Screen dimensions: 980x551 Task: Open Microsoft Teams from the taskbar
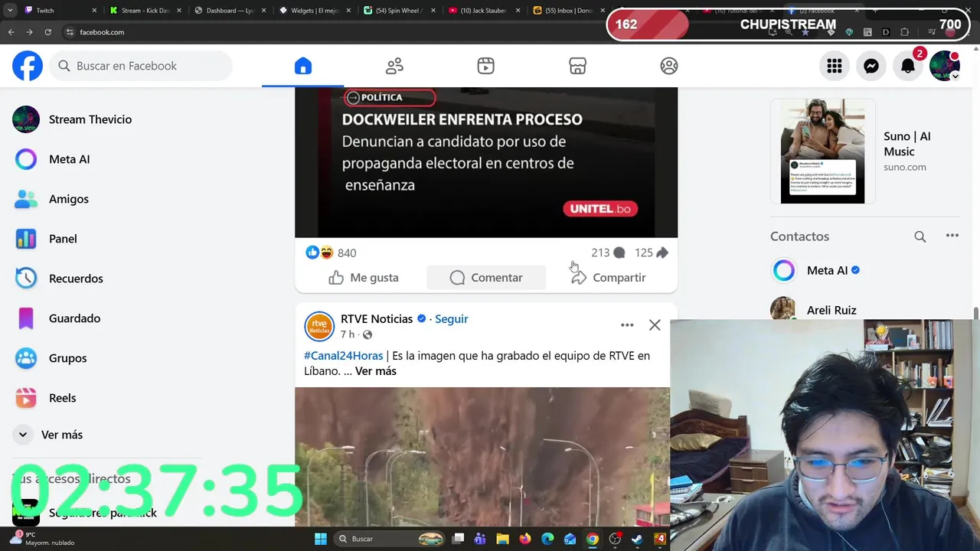tap(480, 539)
